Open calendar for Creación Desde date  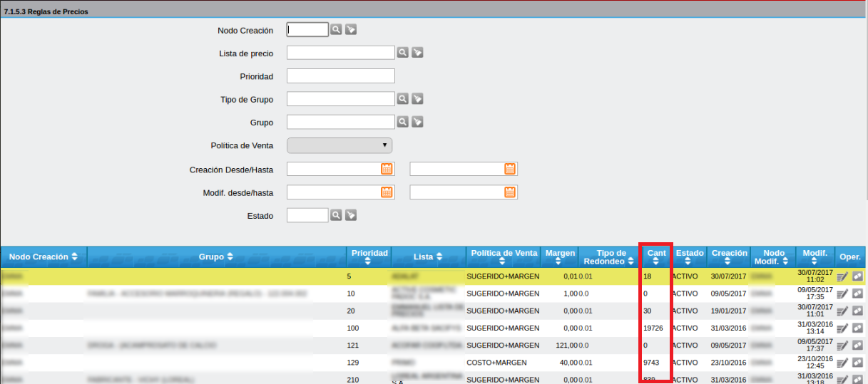click(387, 169)
